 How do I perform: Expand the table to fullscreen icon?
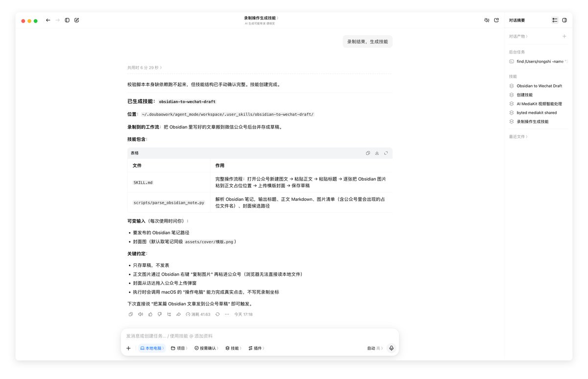coord(386,153)
